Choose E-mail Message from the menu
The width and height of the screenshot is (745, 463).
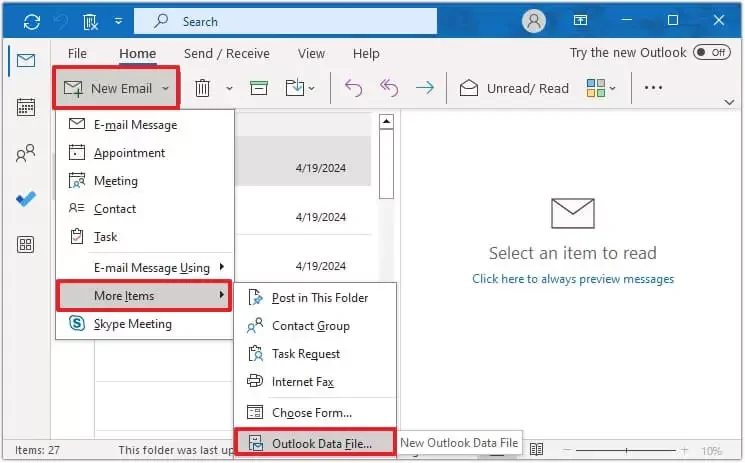point(145,125)
